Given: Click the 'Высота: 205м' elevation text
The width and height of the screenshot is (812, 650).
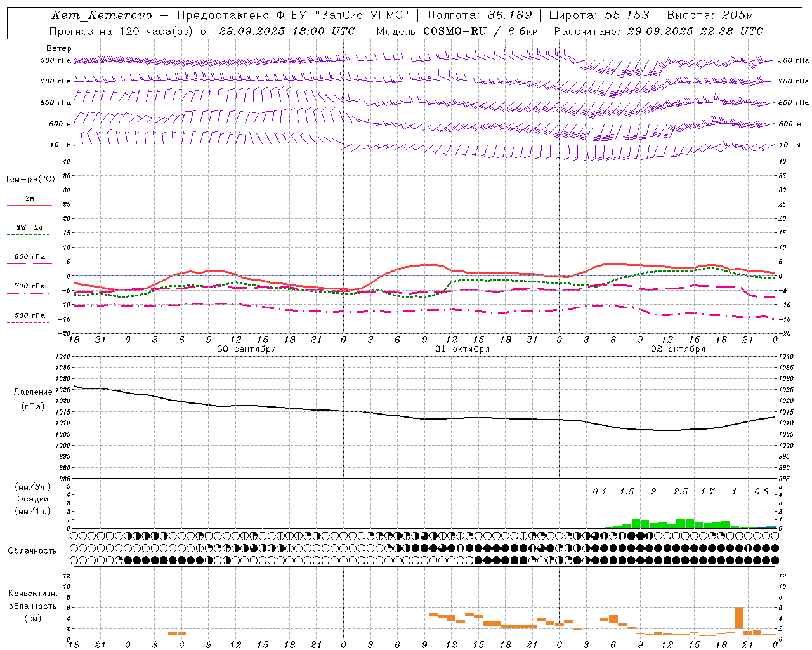Looking at the screenshot, I should [x=710, y=15].
